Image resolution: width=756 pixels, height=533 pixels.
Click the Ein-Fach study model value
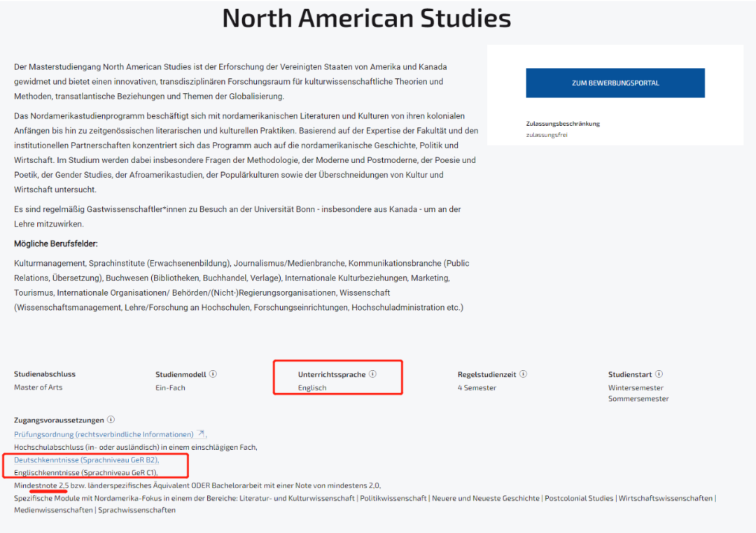coord(171,388)
